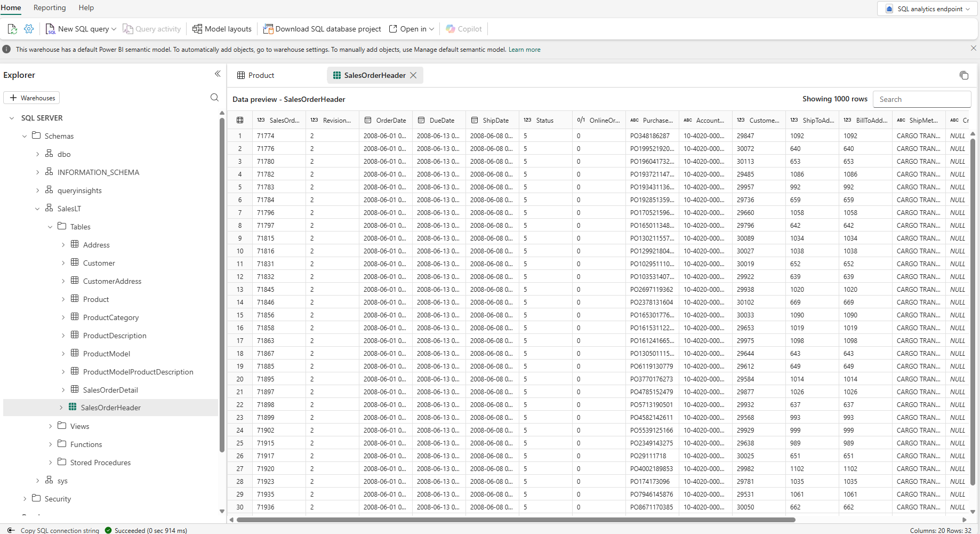The image size is (980, 534).
Task: Open Model layouts
Action: click(222, 29)
